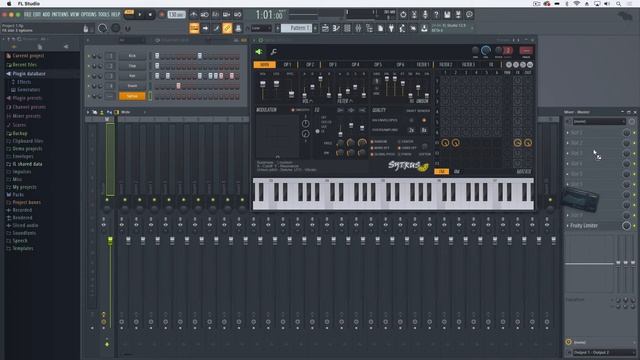Click the microphone recording icon
Screen dimensions: 640x360
[425, 15]
